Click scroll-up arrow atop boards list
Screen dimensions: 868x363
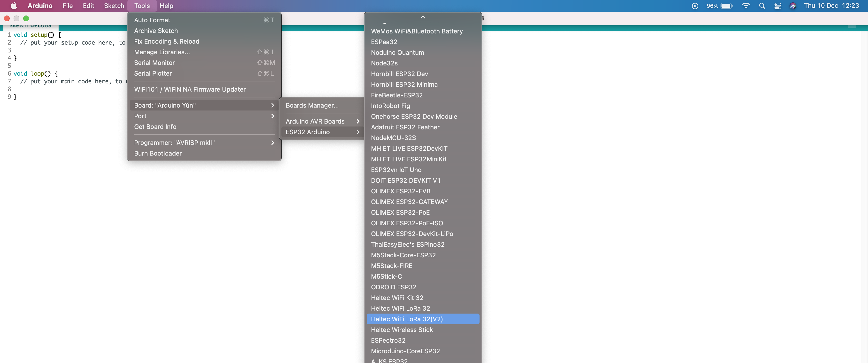click(x=423, y=17)
